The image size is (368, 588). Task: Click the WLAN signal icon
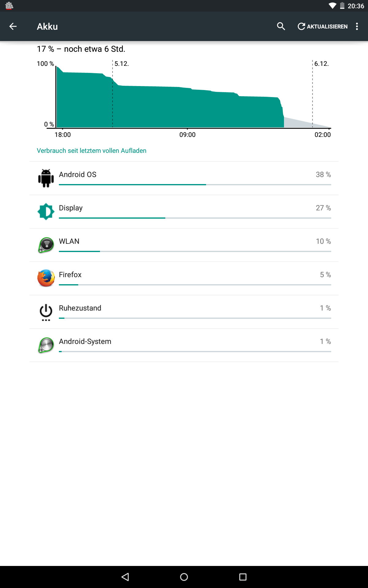coord(45,245)
